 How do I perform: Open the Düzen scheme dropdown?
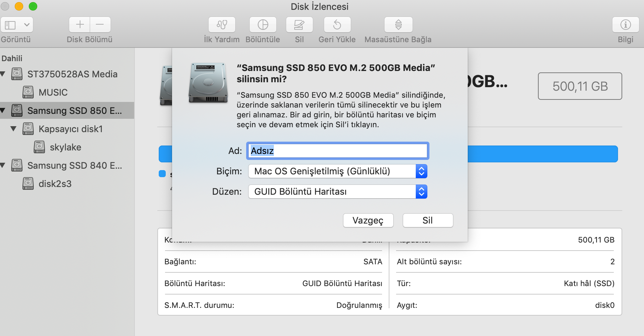click(x=337, y=192)
